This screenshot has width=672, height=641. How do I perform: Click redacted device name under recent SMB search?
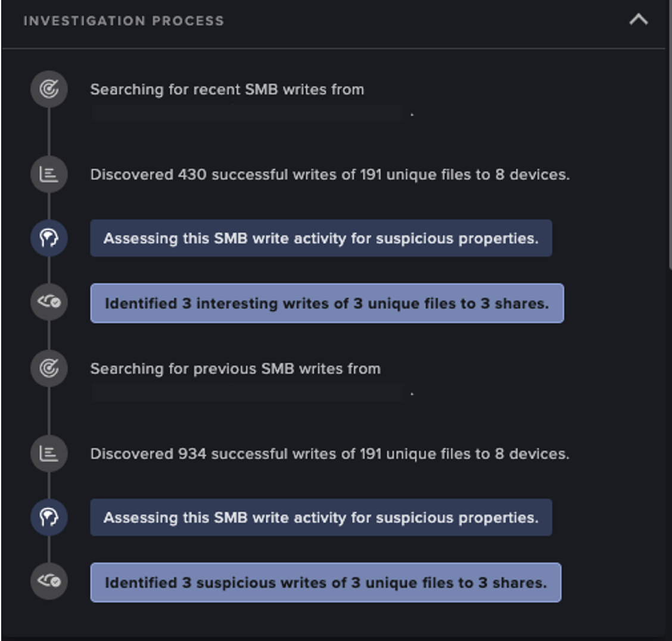248,114
